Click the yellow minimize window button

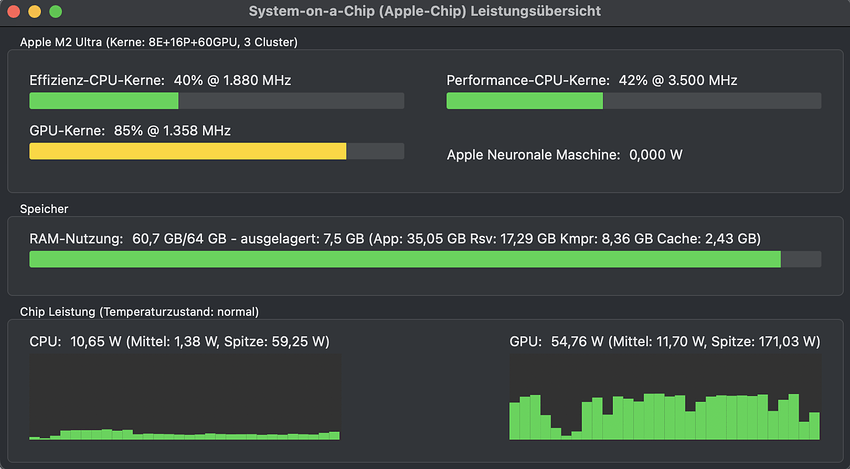tap(34, 11)
